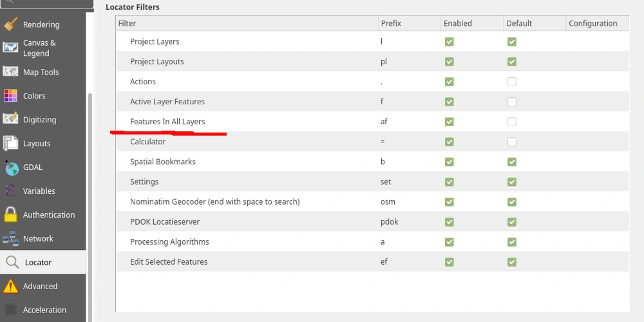Image resolution: width=644 pixels, height=322 pixels.
Task: Select the Settings filter row name
Action: (144, 182)
